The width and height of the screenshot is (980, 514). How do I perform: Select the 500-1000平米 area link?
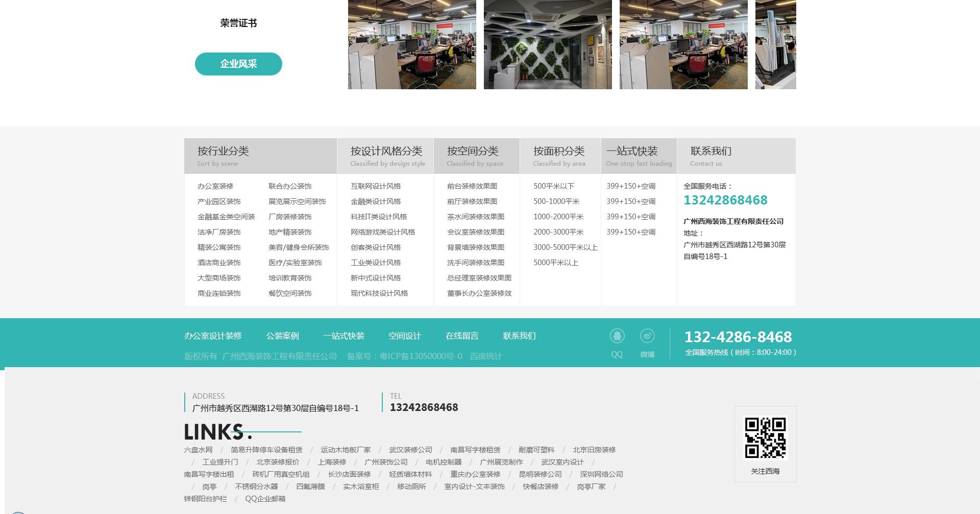tap(556, 202)
